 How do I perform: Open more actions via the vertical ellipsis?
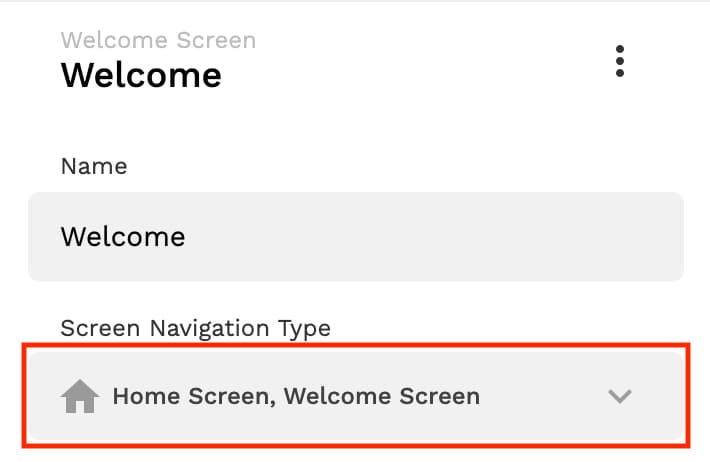pos(620,61)
